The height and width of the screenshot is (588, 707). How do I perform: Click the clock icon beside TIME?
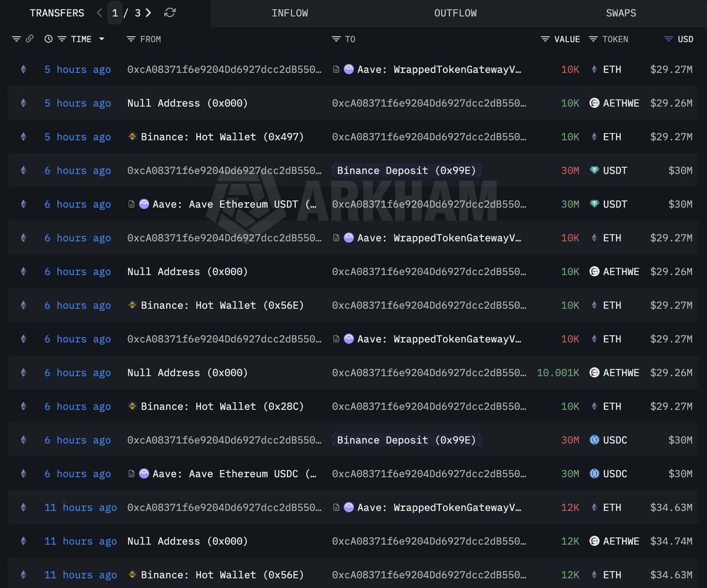[48, 39]
